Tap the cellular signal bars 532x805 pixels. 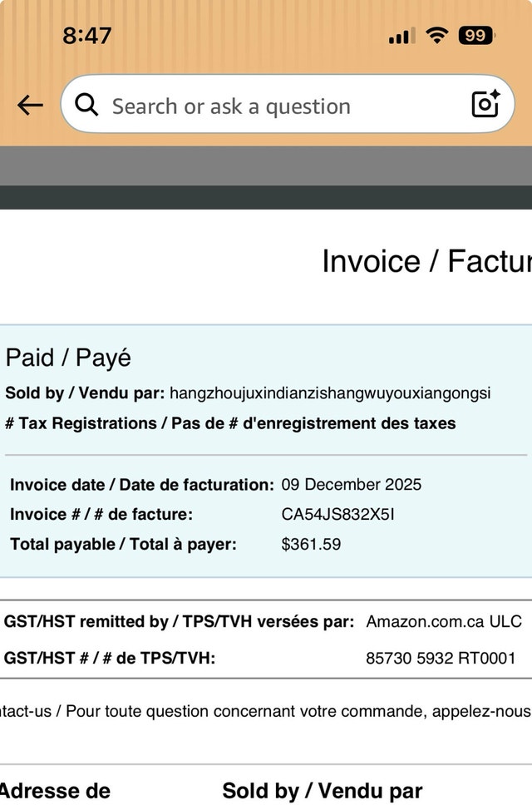[401, 37]
